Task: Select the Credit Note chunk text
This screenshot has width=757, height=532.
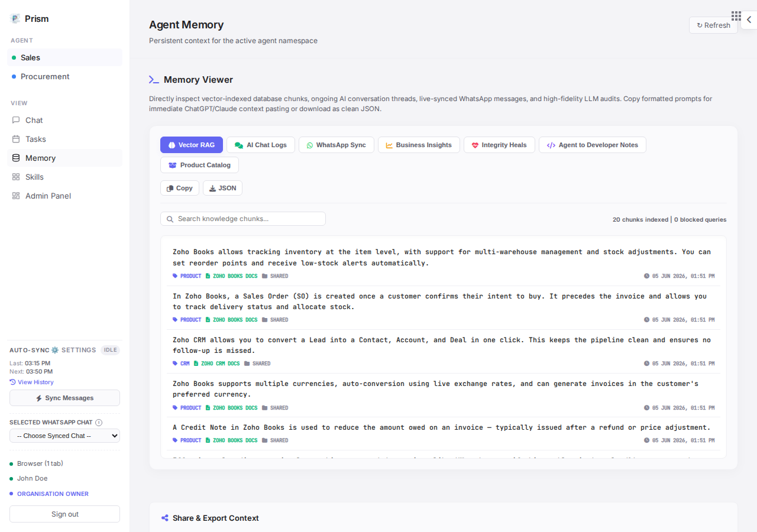Action: coord(441,427)
